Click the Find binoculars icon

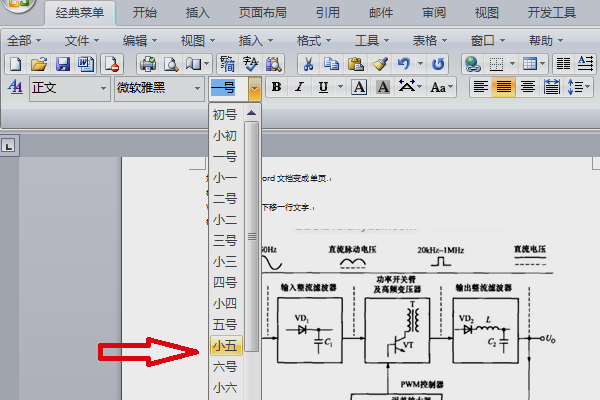[x=274, y=64]
